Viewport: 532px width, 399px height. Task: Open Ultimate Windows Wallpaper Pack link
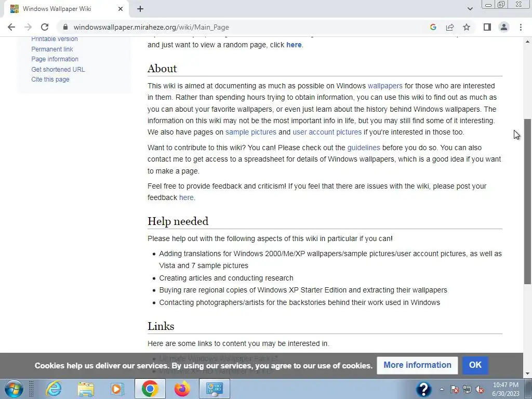(x=219, y=357)
